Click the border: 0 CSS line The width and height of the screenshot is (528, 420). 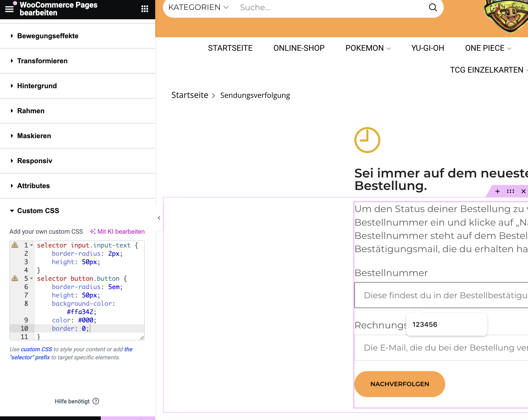[70, 328]
